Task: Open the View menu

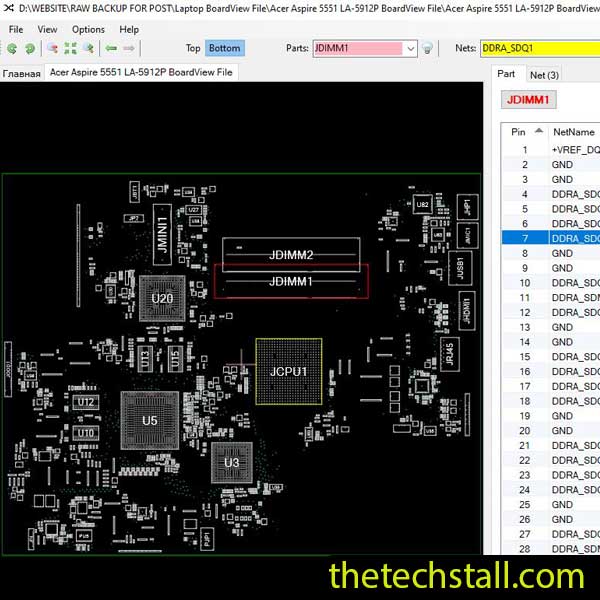Action: pyautogui.click(x=47, y=29)
